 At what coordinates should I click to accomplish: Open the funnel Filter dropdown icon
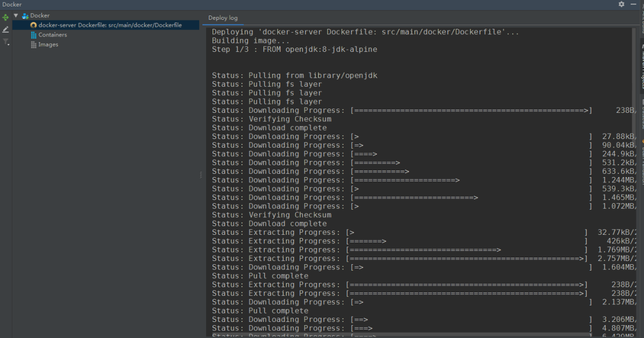tap(6, 42)
